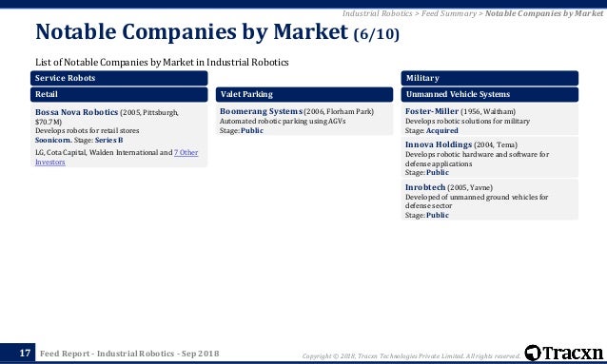Click the Acquired stage label under Foster-Miller
Screen dimensions: 607x364
point(441,131)
